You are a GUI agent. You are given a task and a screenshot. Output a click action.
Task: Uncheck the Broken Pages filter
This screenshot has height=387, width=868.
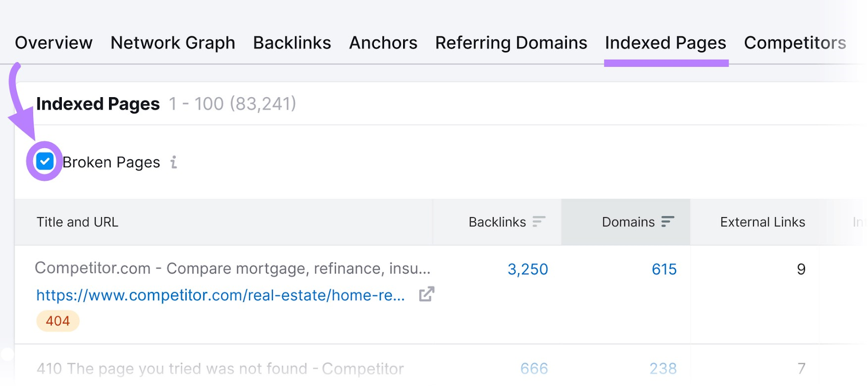(44, 161)
